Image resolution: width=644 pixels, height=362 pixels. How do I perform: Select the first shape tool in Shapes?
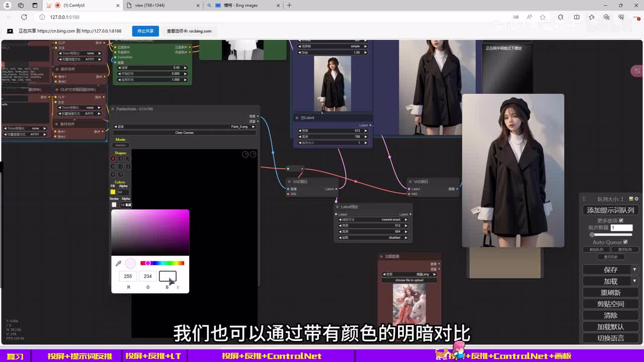point(113,159)
